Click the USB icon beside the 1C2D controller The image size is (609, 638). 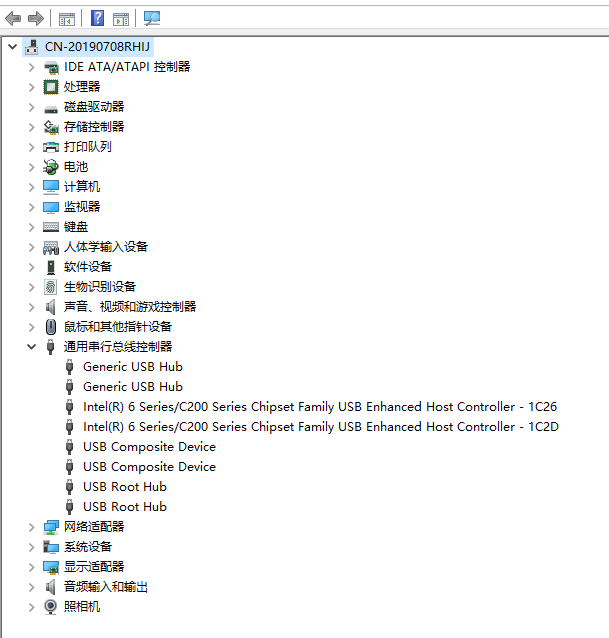[x=70, y=427]
